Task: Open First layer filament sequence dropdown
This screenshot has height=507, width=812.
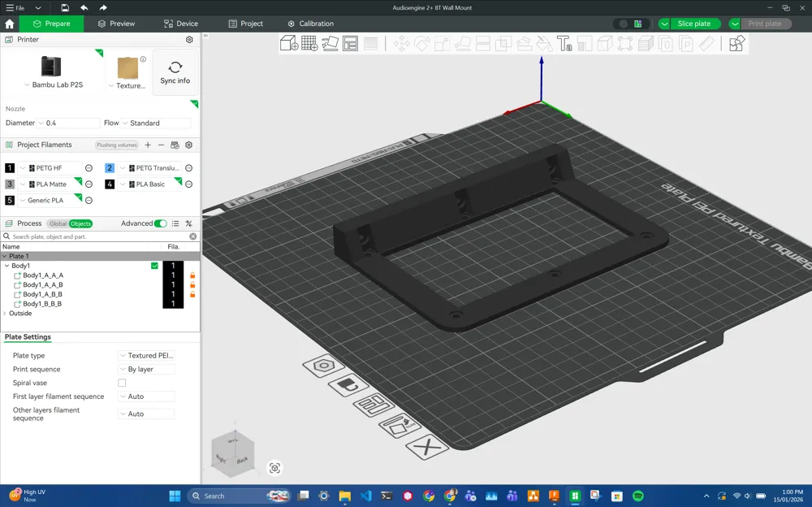Action: pos(146,396)
